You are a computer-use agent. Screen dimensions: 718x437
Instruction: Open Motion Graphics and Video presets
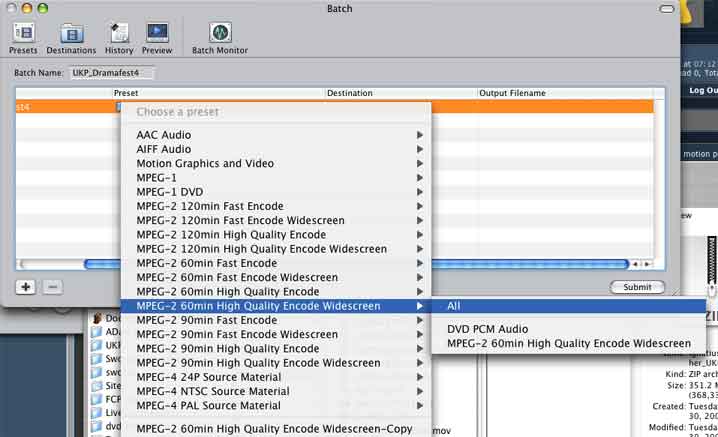point(276,164)
